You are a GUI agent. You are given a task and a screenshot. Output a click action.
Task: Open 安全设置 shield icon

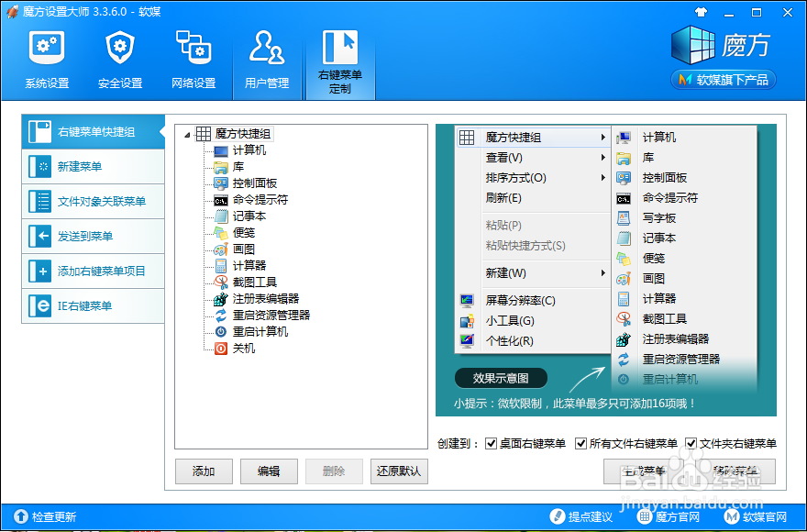click(x=120, y=61)
